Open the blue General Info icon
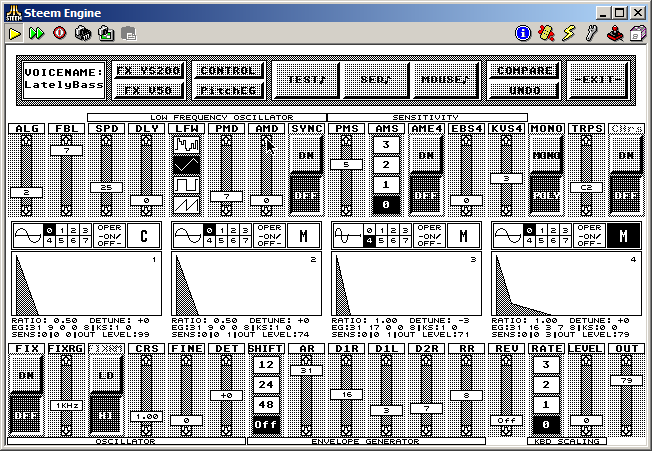The height and width of the screenshot is (451, 652). [522, 33]
